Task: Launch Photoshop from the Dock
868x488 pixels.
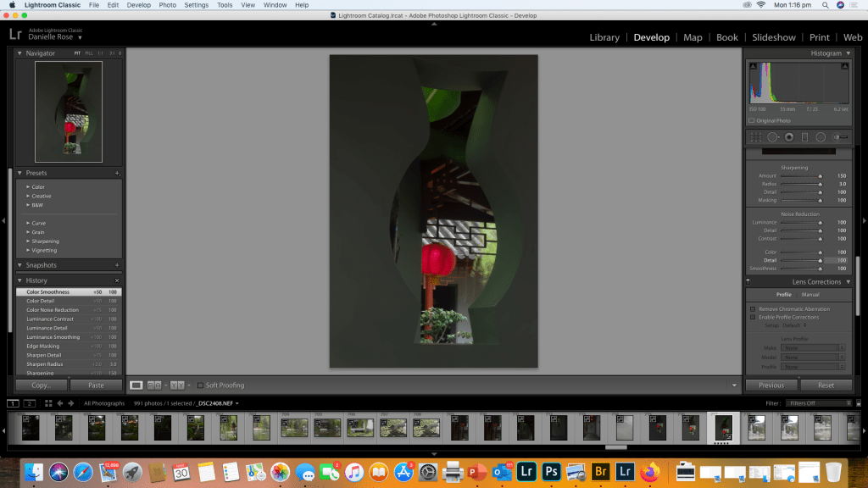Action: [551, 471]
